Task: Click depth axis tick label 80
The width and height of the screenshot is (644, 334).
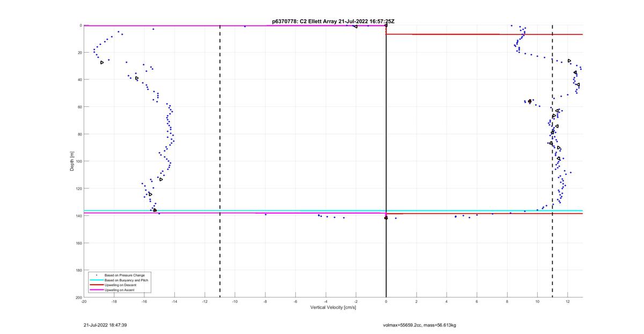Action: pyautogui.click(x=79, y=134)
